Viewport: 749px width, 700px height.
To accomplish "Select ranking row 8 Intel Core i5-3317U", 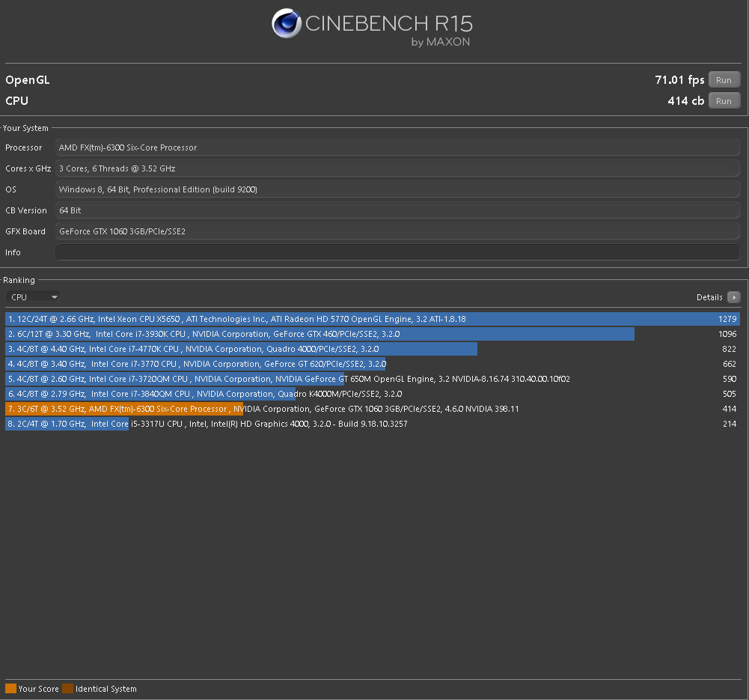I will coord(373,424).
